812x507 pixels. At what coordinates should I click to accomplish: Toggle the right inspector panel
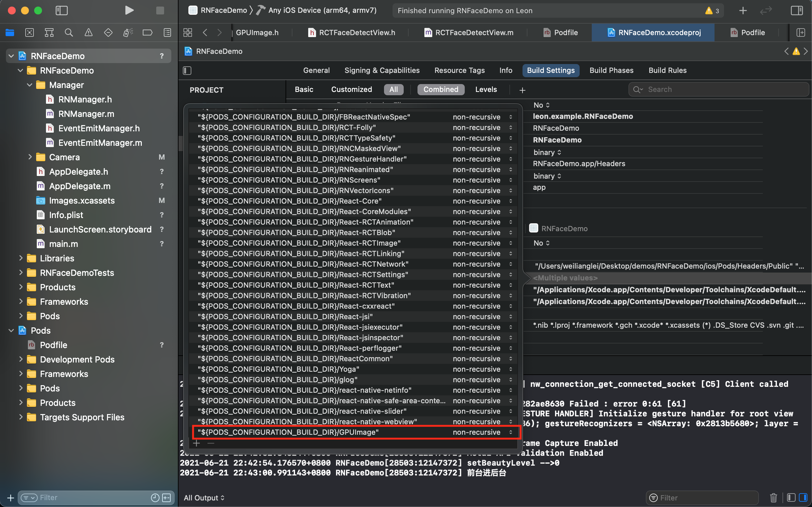[797, 11]
